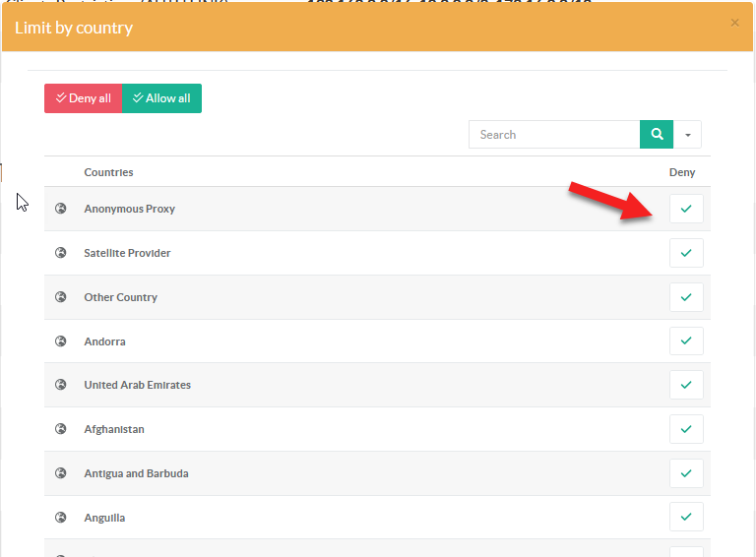This screenshot has width=756, height=557.
Task: Click the Countries column header
Action: coord(108,172)
